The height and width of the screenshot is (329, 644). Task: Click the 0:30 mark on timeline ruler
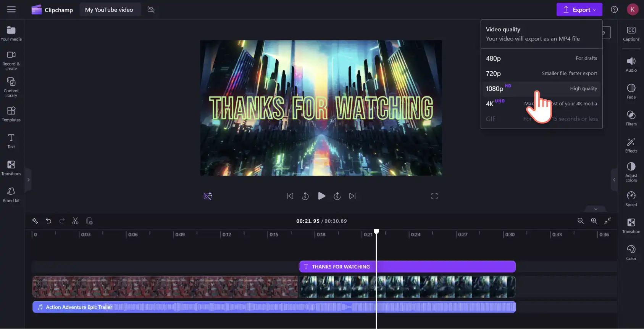510,234
